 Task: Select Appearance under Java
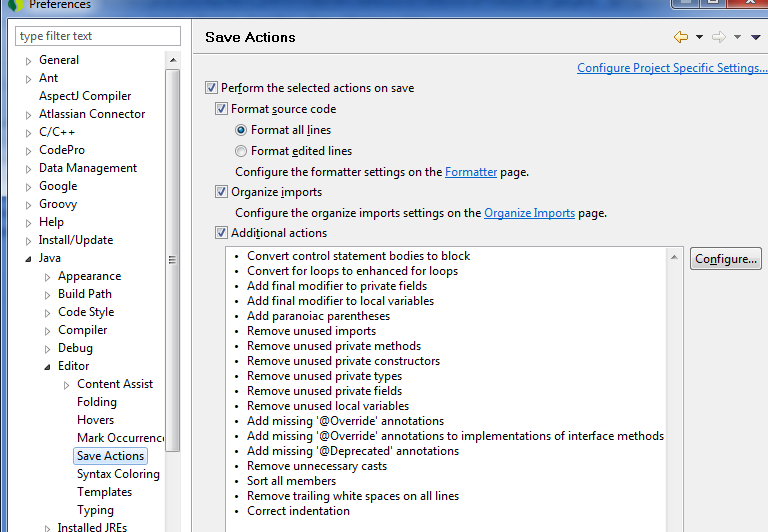click(x=89, y=276)
